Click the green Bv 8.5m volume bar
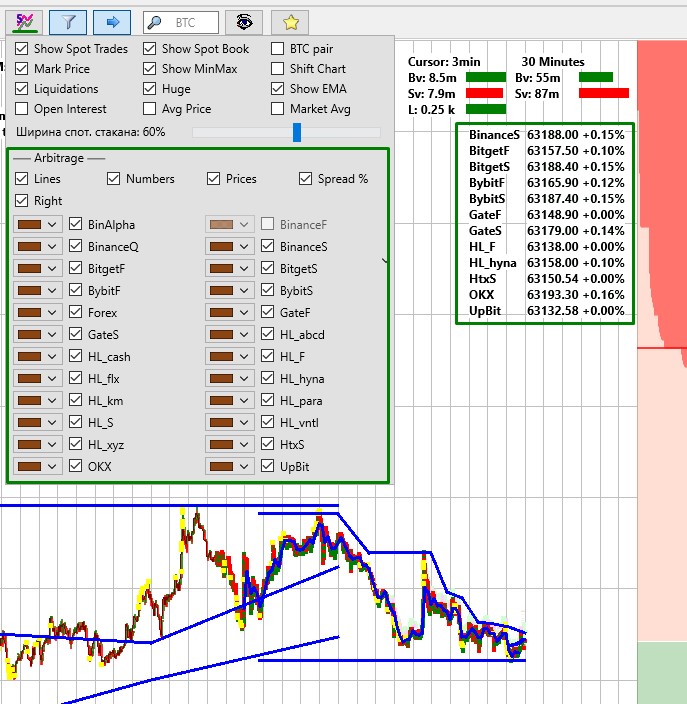This screenshot has width=687, height=704. pos(486,77)
